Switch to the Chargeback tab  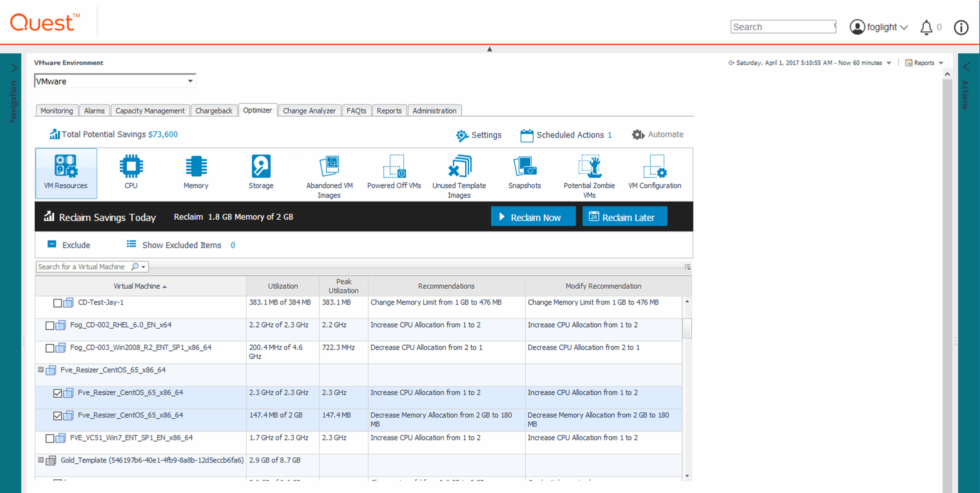(x=214, y=110)
